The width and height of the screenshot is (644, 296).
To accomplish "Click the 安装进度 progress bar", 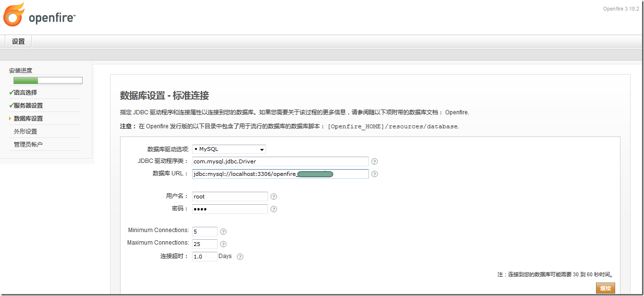I will pos(48,80).
